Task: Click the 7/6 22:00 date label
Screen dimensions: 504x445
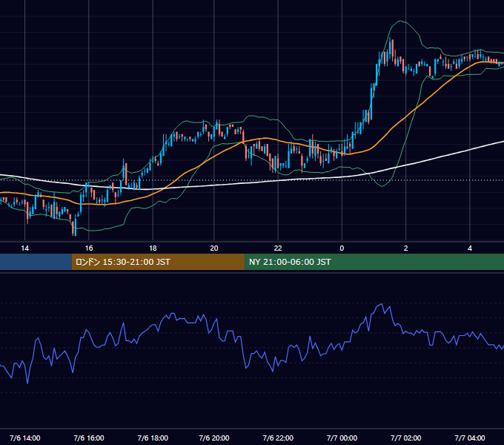Action: pyautogui.click(x=278, y=438)
